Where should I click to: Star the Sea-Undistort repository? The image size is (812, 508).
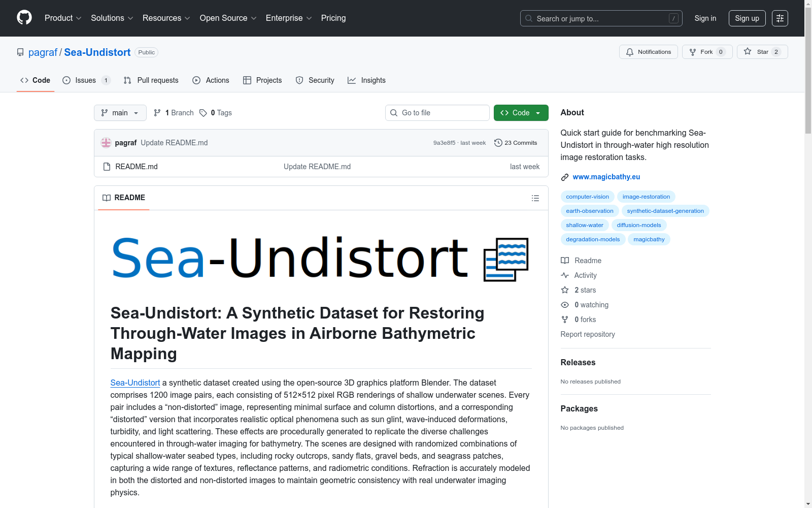[x=762, y=52]
